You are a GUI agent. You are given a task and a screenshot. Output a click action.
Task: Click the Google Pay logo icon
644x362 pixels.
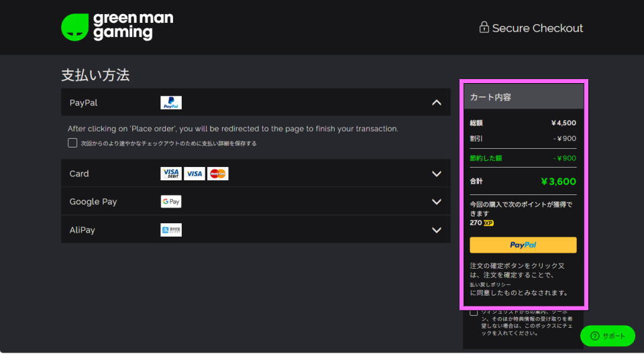[171, 202]
